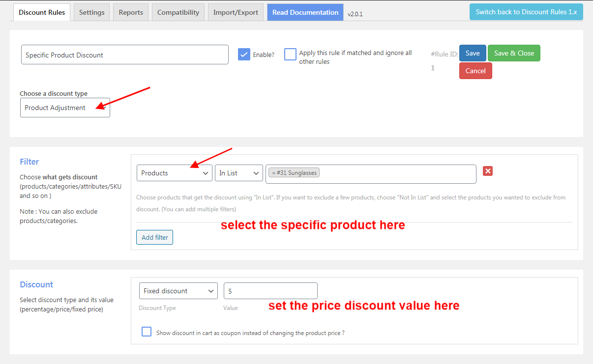Open the 'Choose a discount type' dropdown
The width and height of the screenshot is (593, 364).
point(65,108)
